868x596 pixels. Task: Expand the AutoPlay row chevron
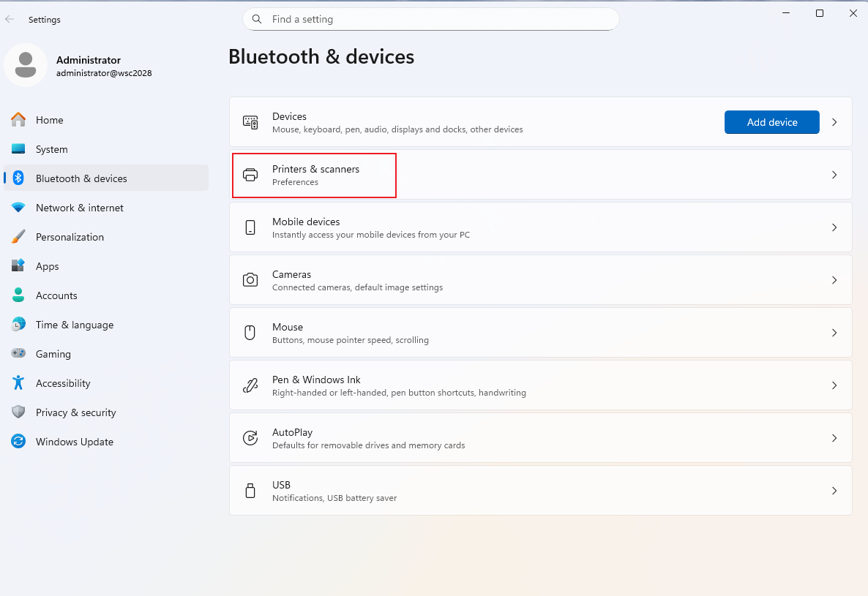click(x=834, y=438)
